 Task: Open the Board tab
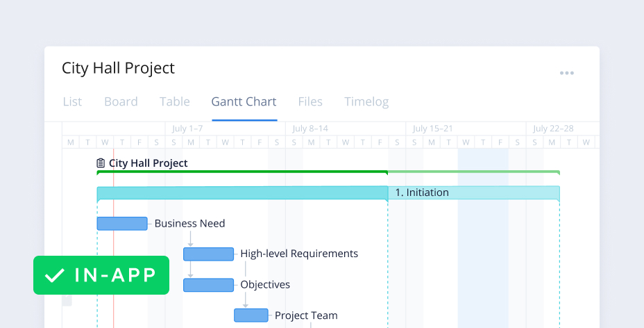tap(121, 101)
